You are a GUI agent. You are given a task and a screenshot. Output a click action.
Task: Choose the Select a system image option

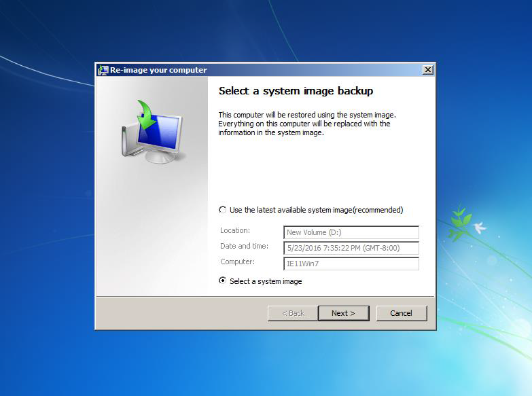pyautogui.click(x=223, y=281)
